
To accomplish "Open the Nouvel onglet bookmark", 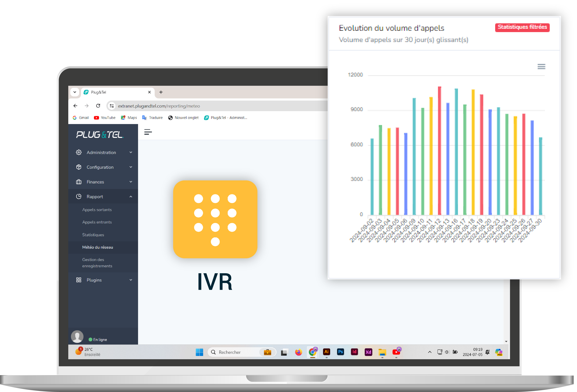I will coord(183,118).
